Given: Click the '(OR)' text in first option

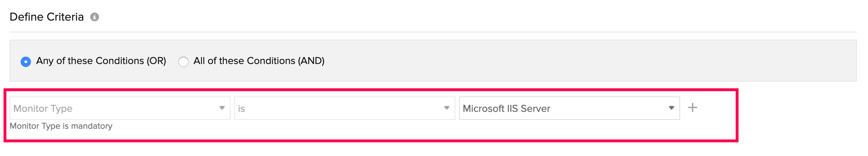Looking at the screenshot, I should click(156, 61).
